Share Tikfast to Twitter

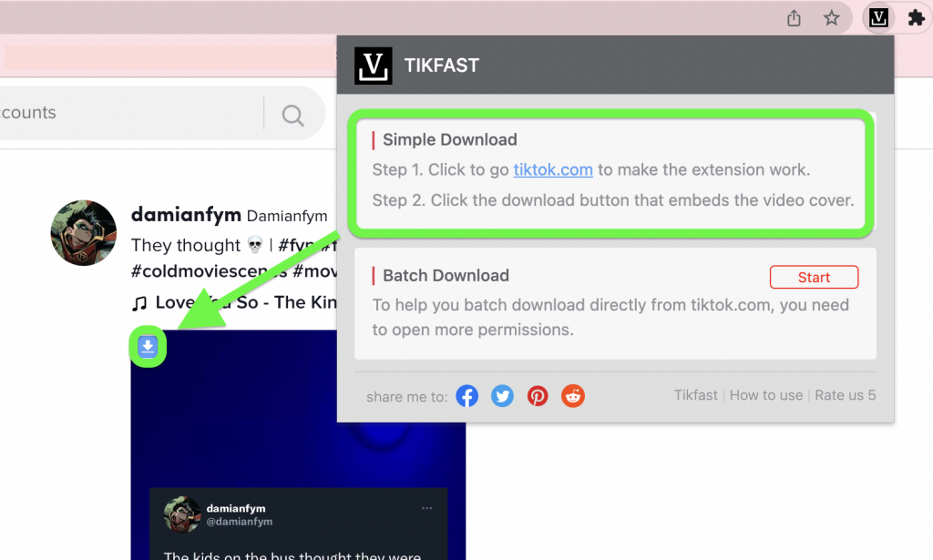pyautogui.click(x=502, y=396)
